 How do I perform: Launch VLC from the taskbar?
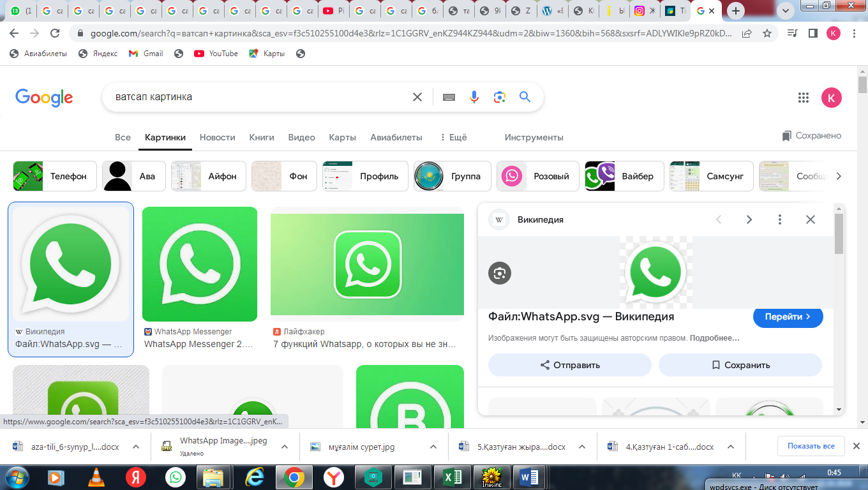(96, 477)
